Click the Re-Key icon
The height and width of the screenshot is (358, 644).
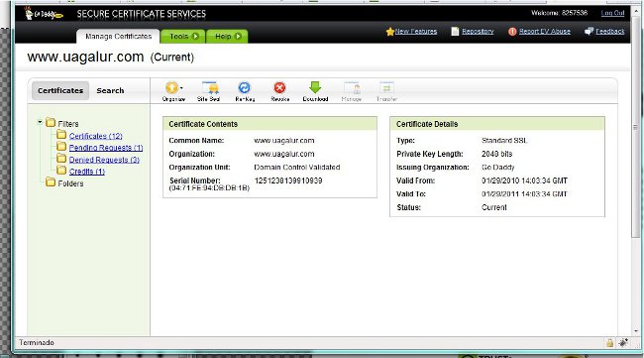tap(245, 87)
